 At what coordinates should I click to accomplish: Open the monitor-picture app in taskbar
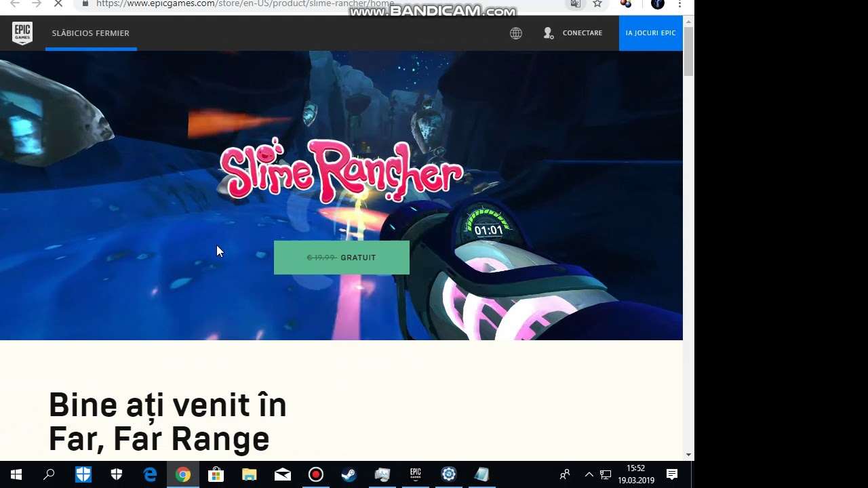[x=382, y=474]
